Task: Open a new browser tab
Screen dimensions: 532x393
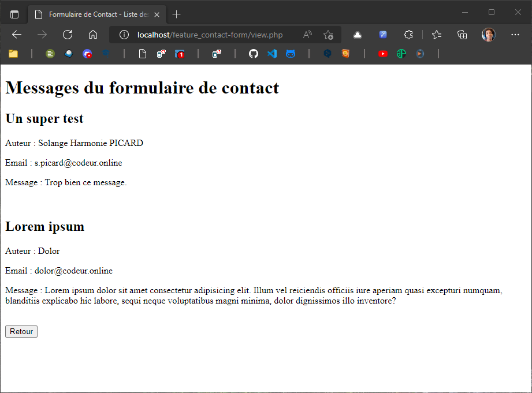Action: coord(176,14)
